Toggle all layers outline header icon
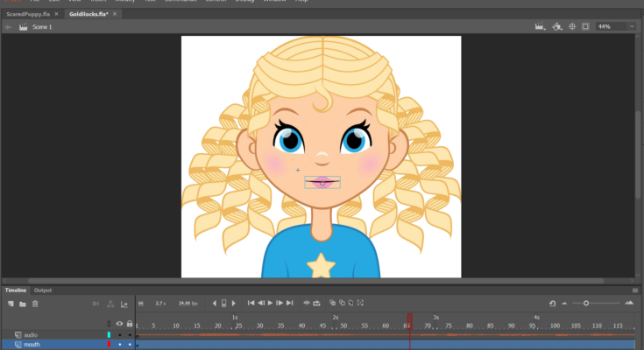Viewport: 644px width, 350px height. [x=109, y=324]
